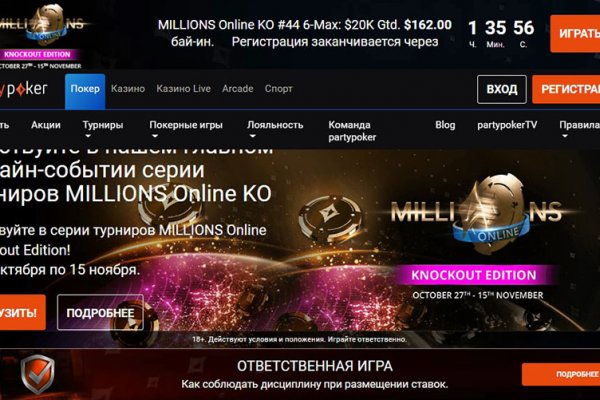600x400 pixels.
Task: Open the Спорт section
Action: 279,89
